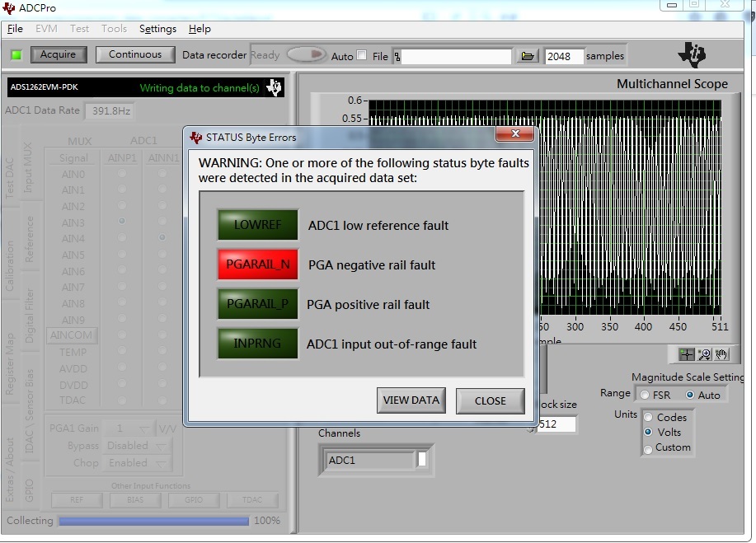The width and height of the screenshot is (756, 543).
Task: Open the File menu
Action: coord(15,29)
